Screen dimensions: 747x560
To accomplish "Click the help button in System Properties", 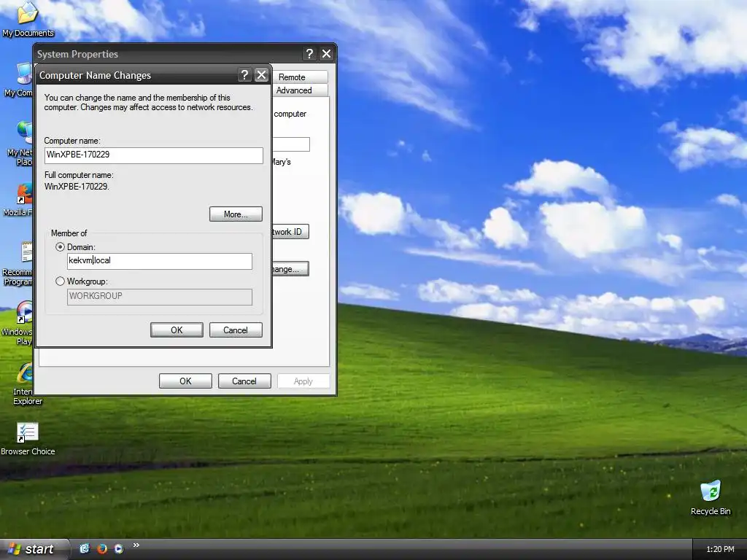I will click(x=309, y=54).
